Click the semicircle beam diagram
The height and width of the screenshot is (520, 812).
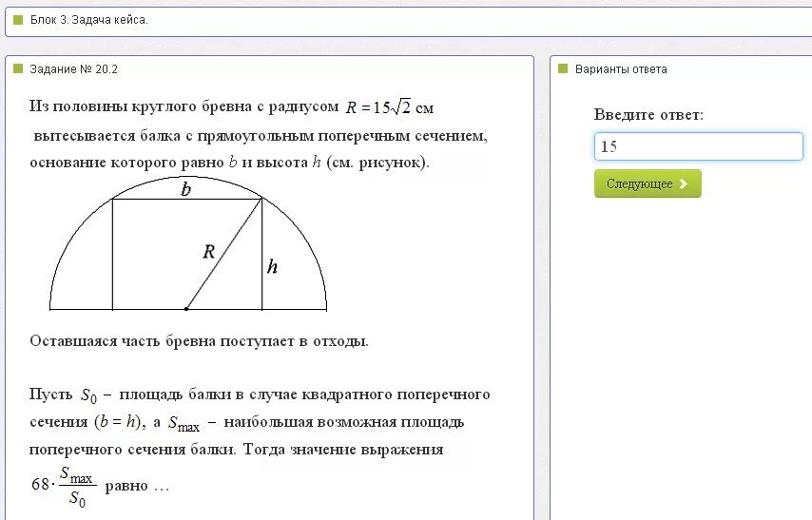pos(188,244)
